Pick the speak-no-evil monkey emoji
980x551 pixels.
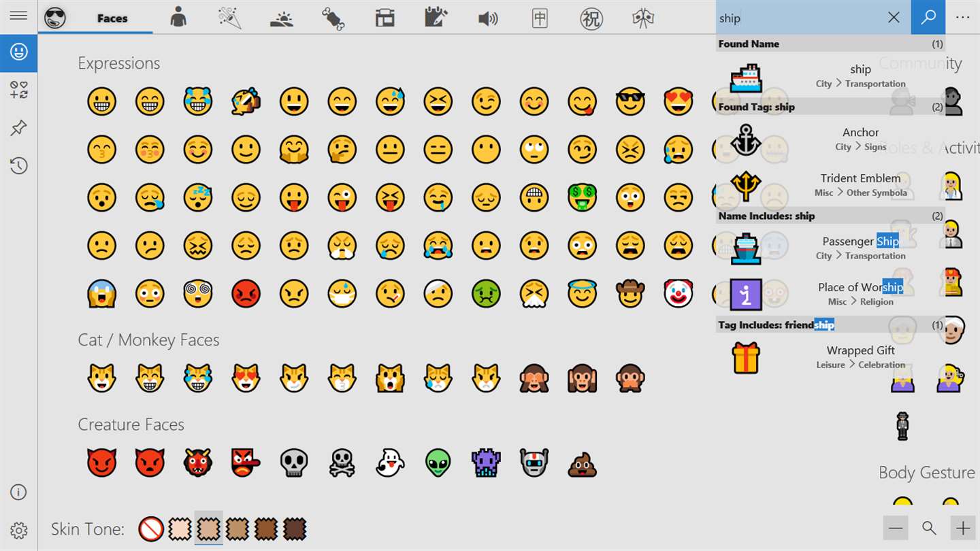coord(630,378)
